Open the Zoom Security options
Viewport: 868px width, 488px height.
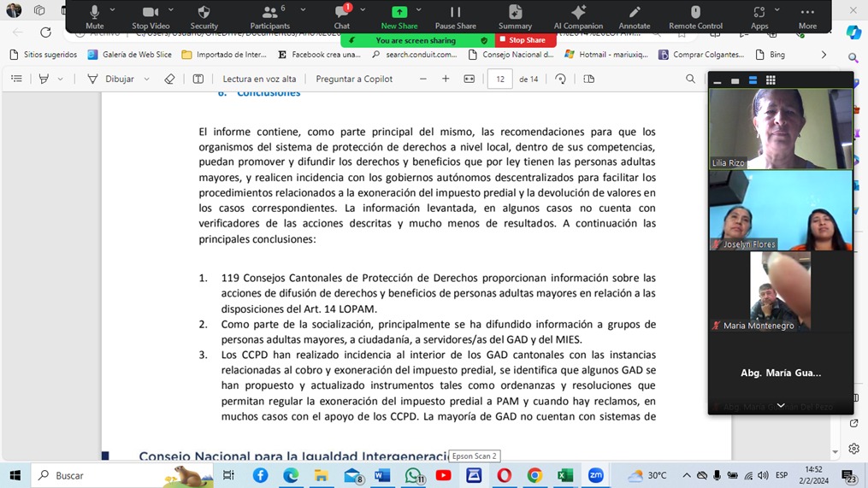coord(204,16)
